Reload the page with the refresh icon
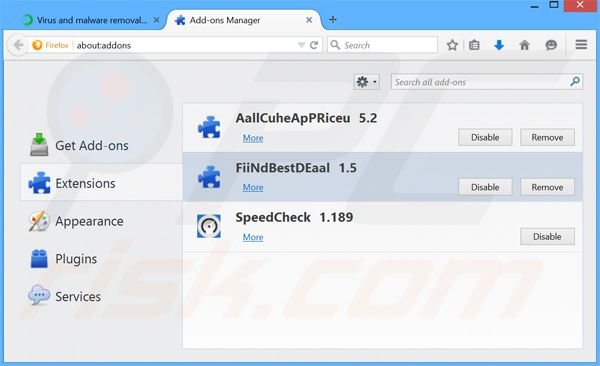 tap(314, 45)
